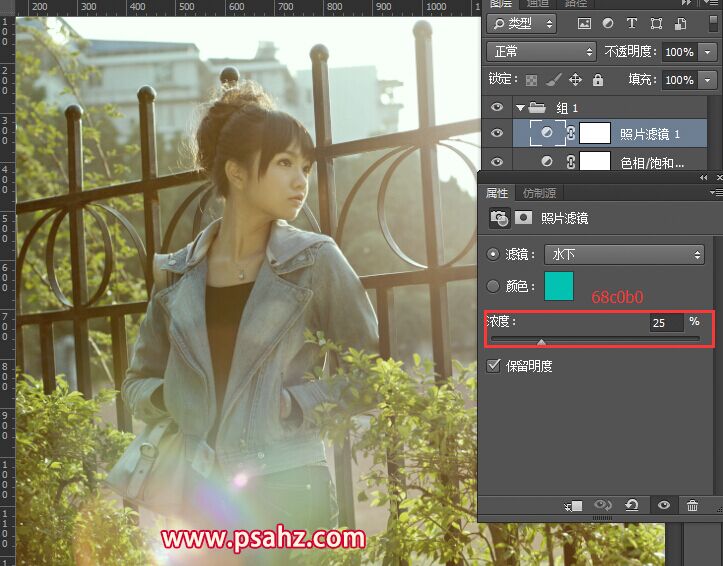Open the 正常 blend mode dropdown
The image size is (723, 566).
(541, 51)
